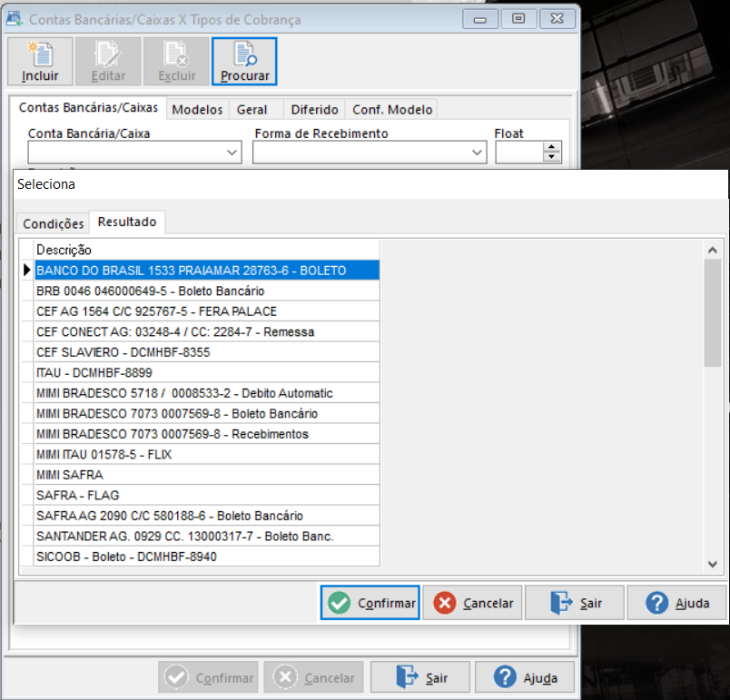730x700 pixels.
Task: Select row MIMI BRADESCO 5718 Debito Automatic
Action: pyautogui.click(x=207, y=393)
